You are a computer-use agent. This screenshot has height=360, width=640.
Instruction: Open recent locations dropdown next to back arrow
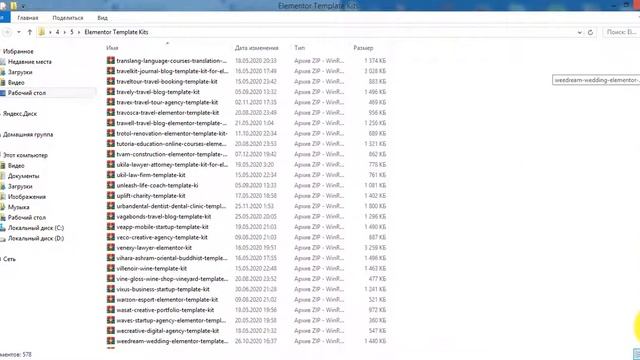(x=19, y=32)
